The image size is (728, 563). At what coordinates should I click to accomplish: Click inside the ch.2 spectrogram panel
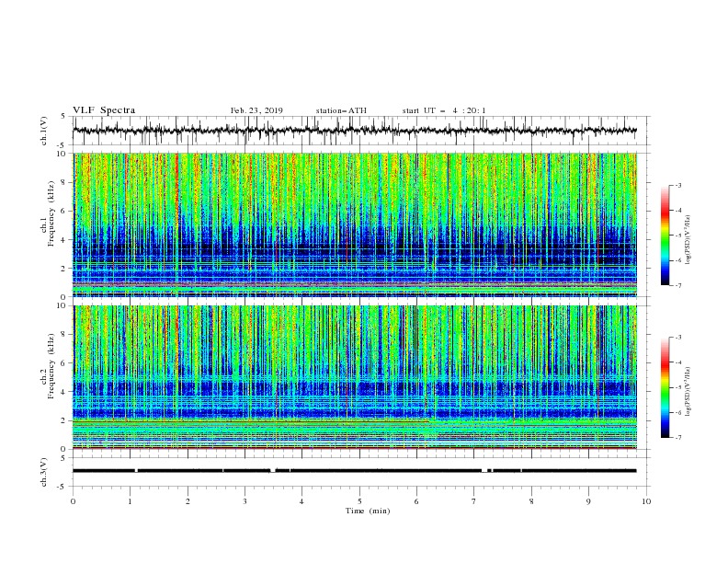355,377
